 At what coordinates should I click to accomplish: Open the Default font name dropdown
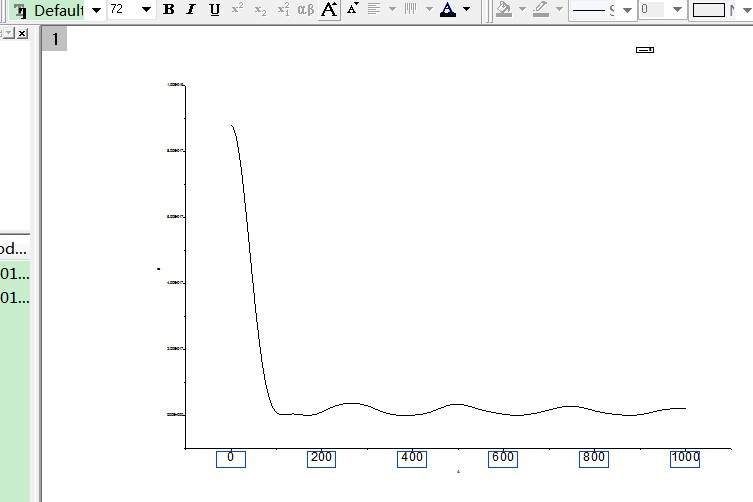[x=97, y=10]
